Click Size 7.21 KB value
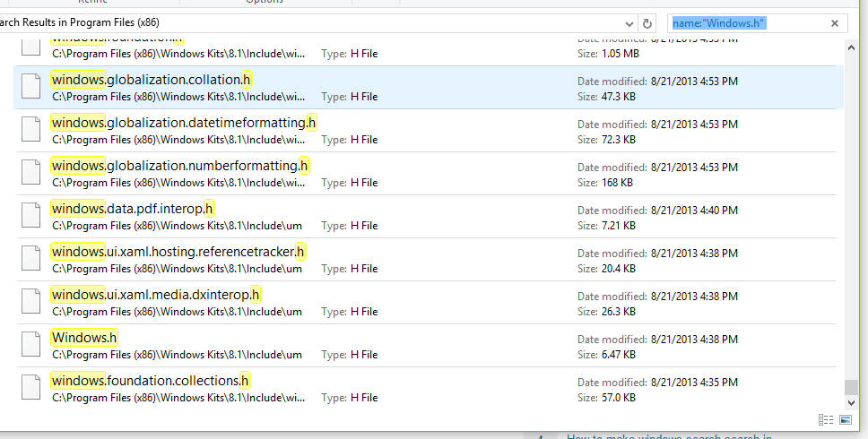The height and width of the screenshot is (439, 868). pyautogui.click(x=619, y=226)
